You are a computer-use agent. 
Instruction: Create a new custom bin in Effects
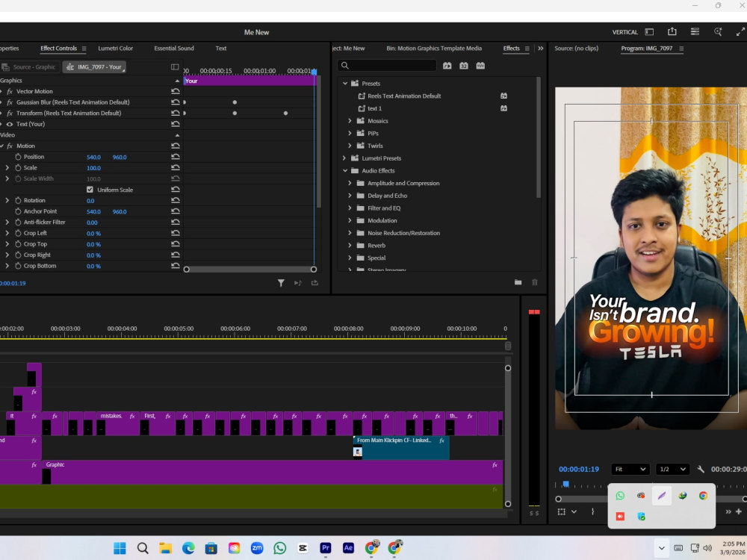(x=518, y=282)
